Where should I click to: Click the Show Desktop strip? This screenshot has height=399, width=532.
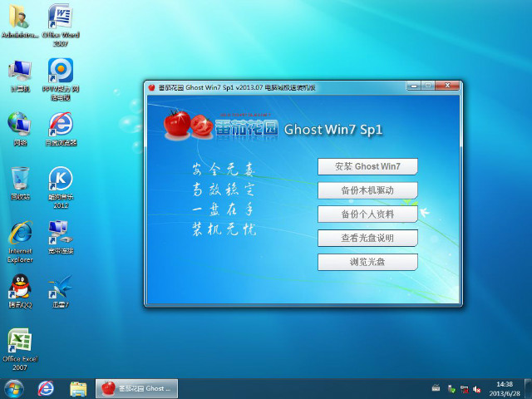point(529,389)
